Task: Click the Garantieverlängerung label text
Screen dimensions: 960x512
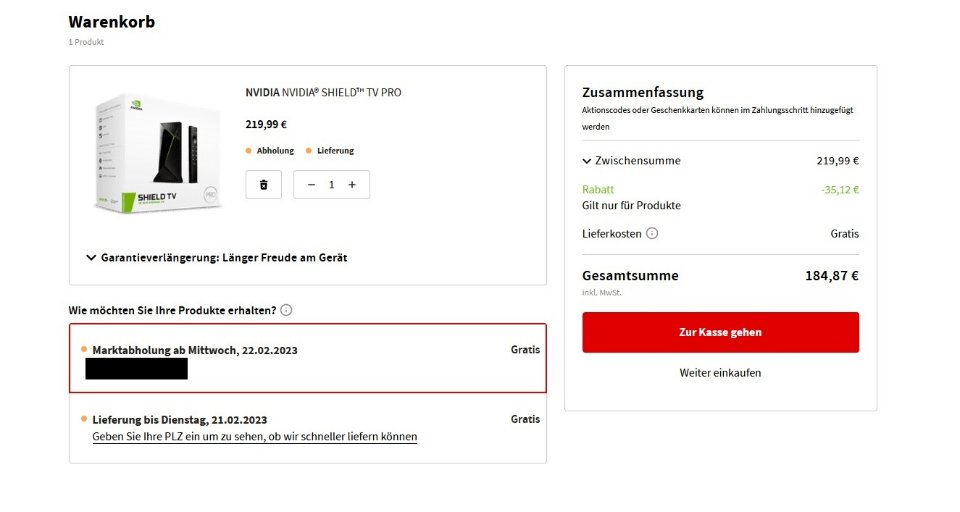Action: pos(224,258)
